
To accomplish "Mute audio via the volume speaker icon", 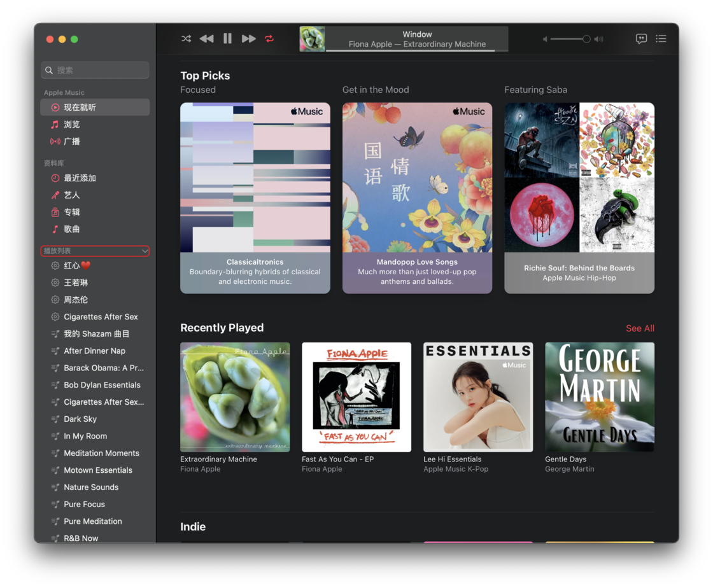I will tap(544, 38).
